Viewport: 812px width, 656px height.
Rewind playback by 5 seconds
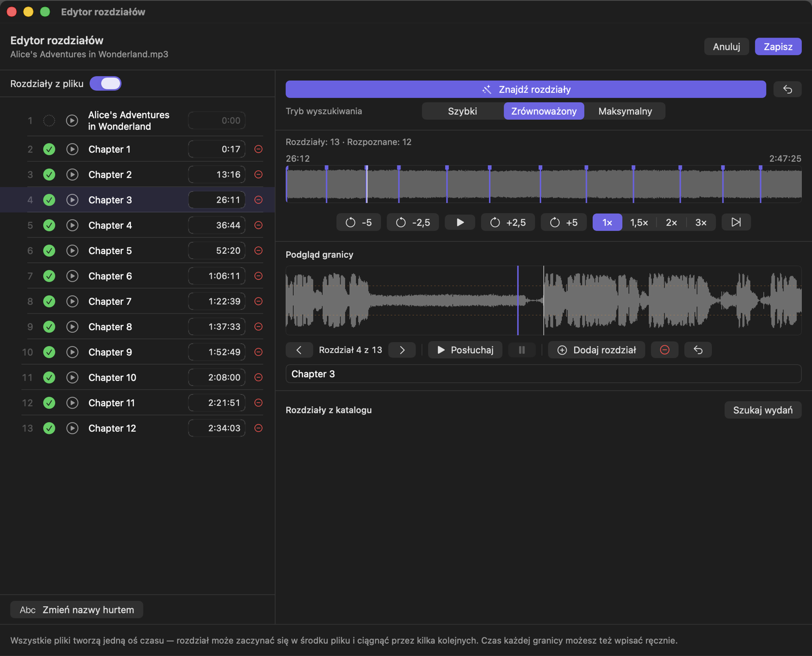359,222
